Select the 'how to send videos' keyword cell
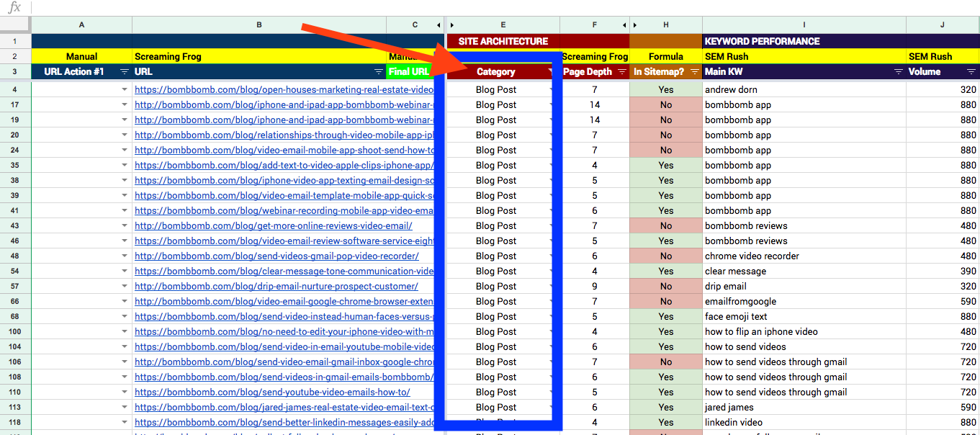 coord(804,347)
